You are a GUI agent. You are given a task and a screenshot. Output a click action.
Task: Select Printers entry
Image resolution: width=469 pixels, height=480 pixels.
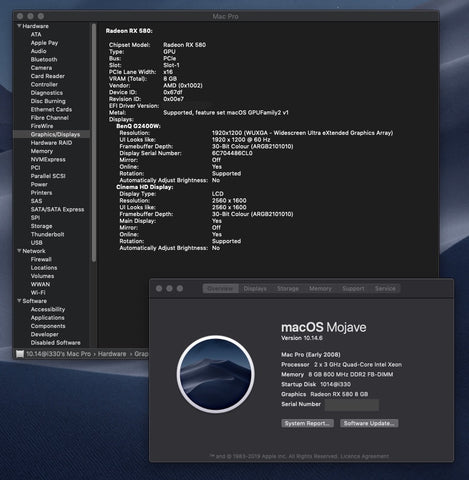[x=41, y=193]
